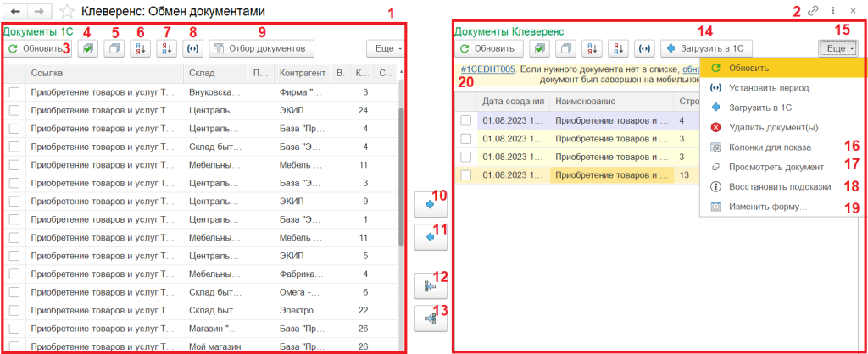Click the left-arrow transfer button between panels

[430, 237]
